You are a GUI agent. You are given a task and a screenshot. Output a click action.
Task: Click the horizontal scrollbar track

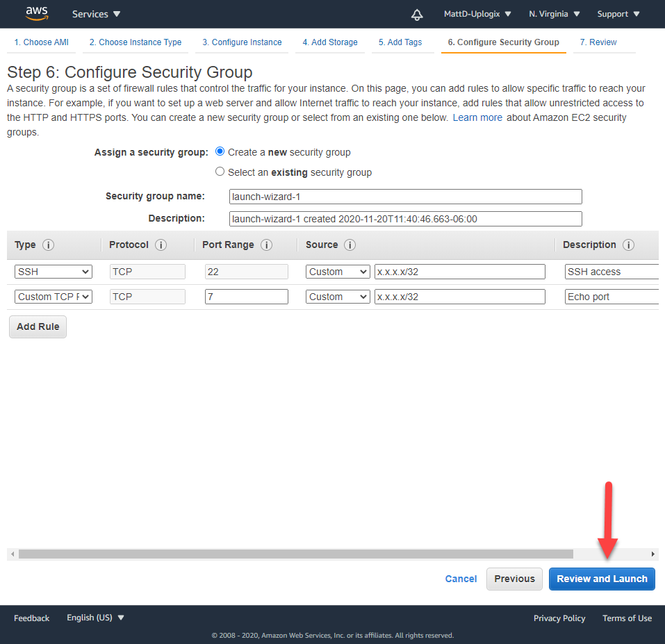point(611,554)
